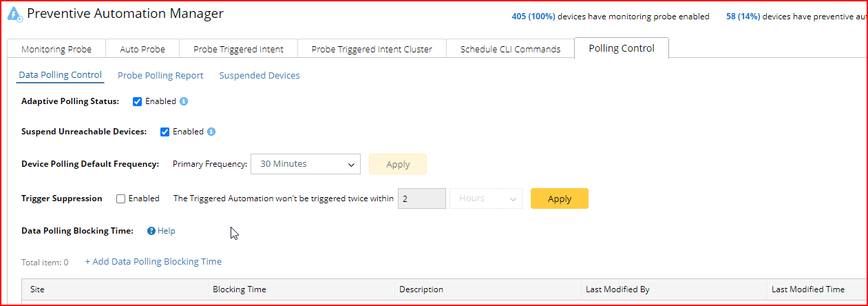The height and width of the screenshot is (306, 868).
Task: Click the Help question mark icon
Action: point(151,232)
